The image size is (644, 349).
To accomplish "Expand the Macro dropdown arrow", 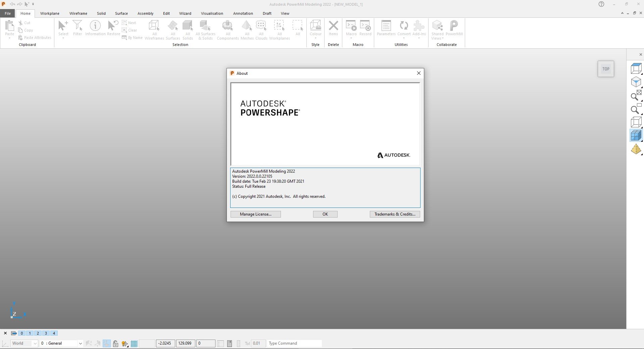I will [x=351, y=38].
